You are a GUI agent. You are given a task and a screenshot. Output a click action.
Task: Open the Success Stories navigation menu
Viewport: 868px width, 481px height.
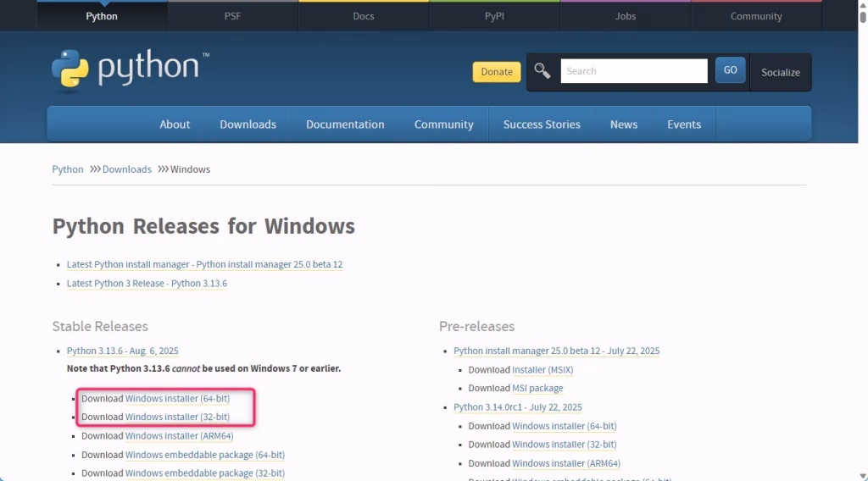[542, 124]
